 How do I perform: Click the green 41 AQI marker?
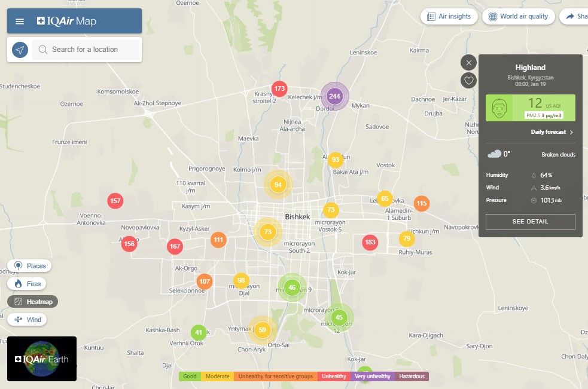click(x=199, y=332)
